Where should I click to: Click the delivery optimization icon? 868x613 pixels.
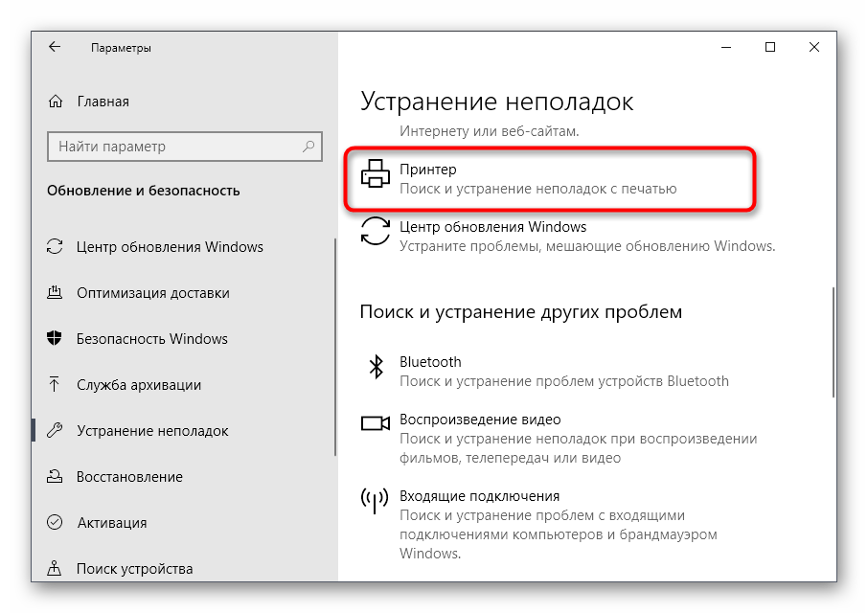(x=56, y=293)
